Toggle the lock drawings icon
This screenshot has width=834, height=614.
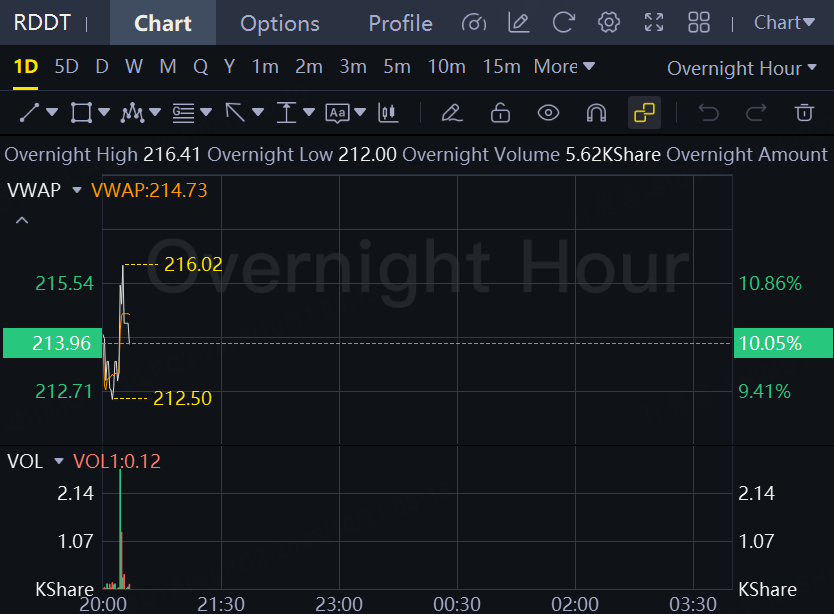500,113
